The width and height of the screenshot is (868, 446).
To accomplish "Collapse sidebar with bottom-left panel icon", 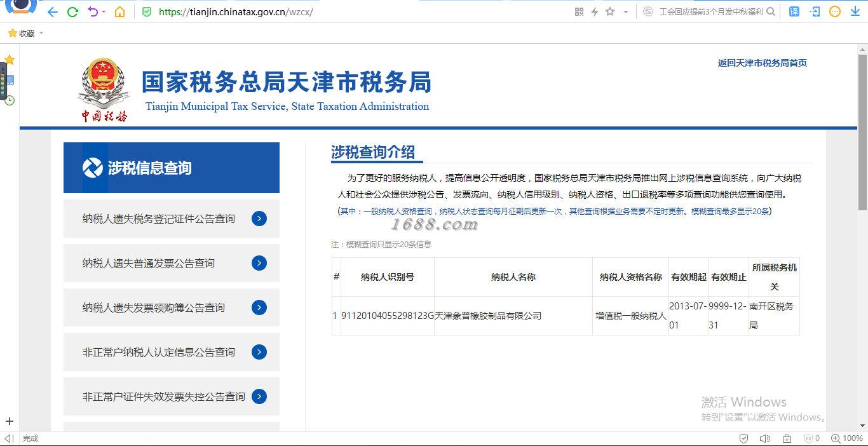I will pyautogui.click(x=9, y=438).
